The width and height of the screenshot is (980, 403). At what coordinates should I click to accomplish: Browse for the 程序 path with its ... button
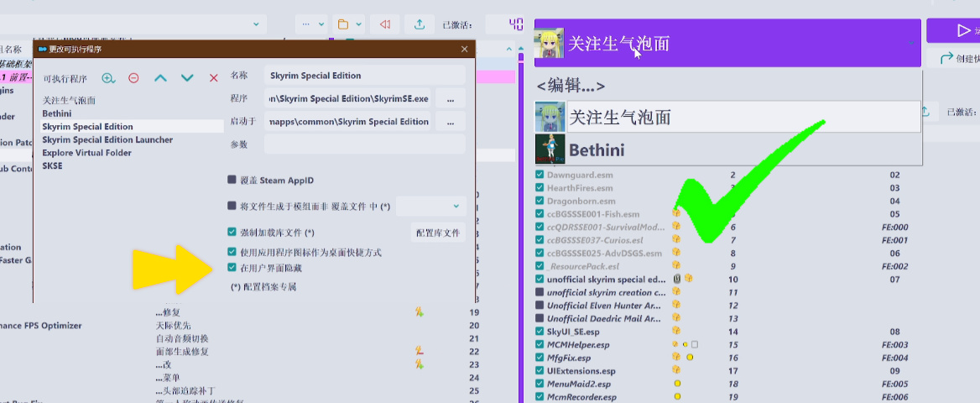click(451, 99)
